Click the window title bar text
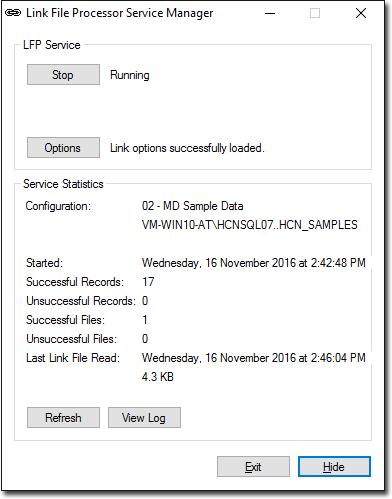This screenshot has height=499, width=392. (120, 13)
